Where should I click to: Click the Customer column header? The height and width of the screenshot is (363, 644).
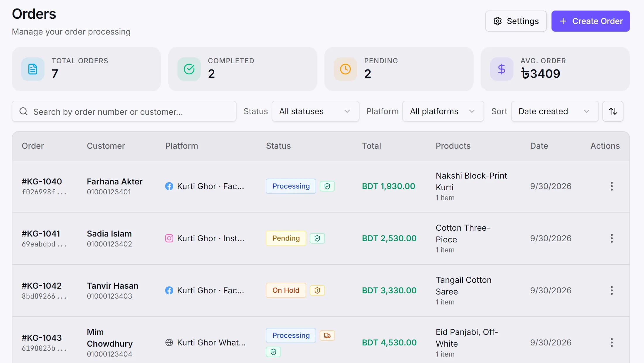[106, 146]
